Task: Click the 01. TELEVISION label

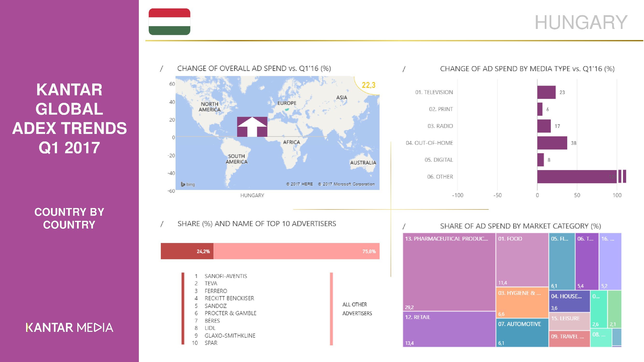Action: click(x=434, y=92)
